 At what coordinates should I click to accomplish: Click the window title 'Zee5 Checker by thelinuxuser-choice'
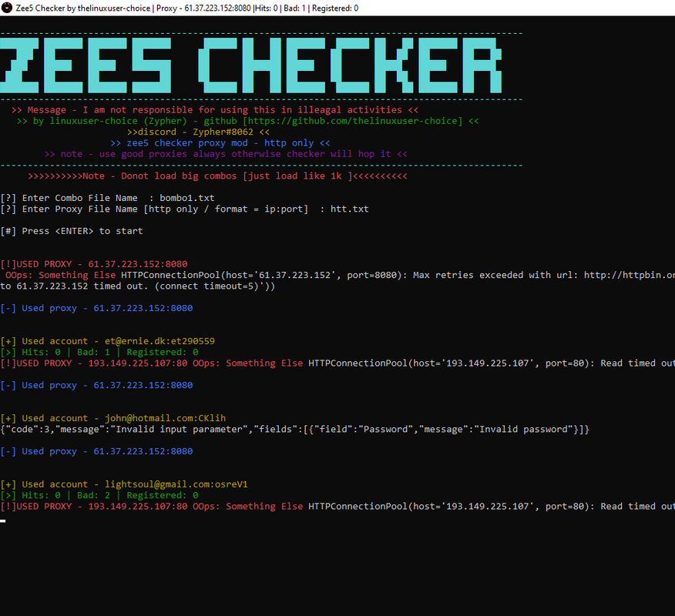click(83, 8)
